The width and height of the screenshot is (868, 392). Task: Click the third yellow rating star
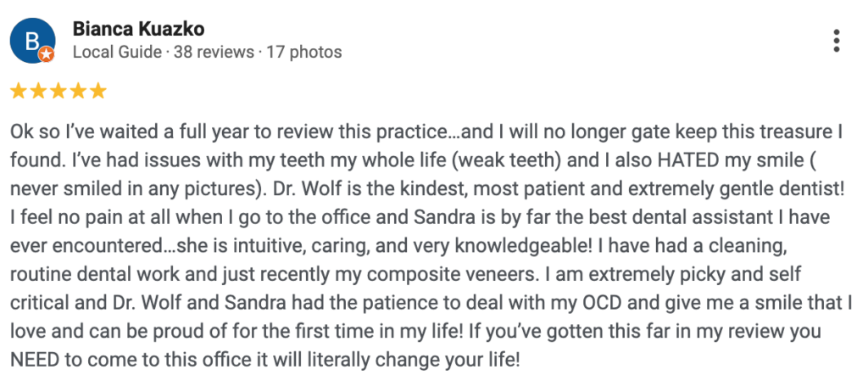point(58,91)
